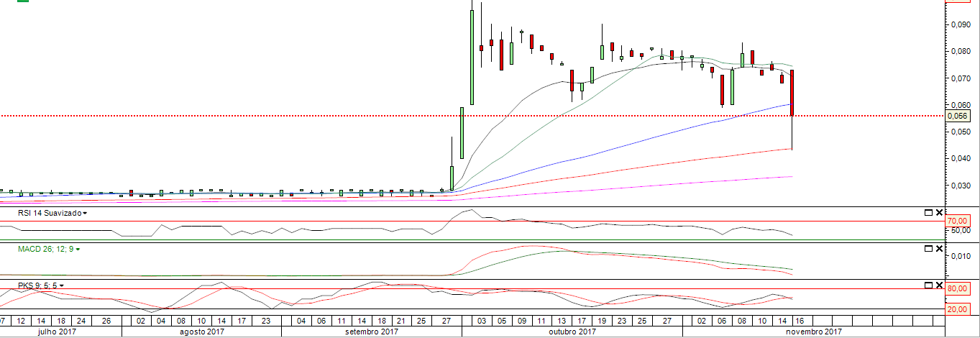The image size is (980, 338).
Task: Click the PKS 20,00 level label
Action: pos(958,309)
